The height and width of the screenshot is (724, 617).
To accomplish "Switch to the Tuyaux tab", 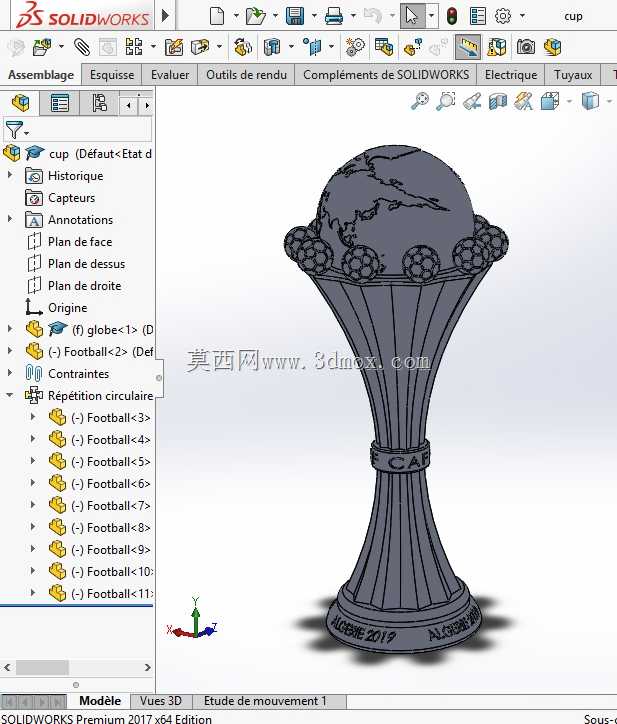I will [573, 75].
